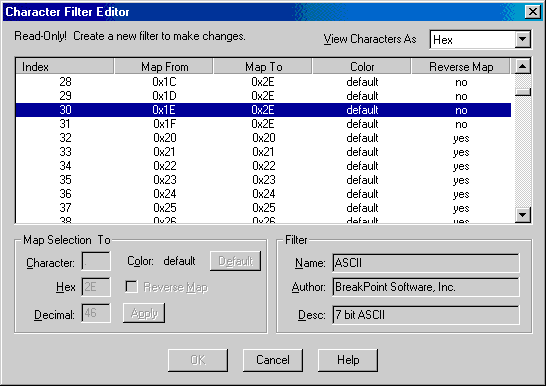Click the Map From value 0x1C
Image resolution: width=546 pixels, height=386 pixels.
click(164, 82)
